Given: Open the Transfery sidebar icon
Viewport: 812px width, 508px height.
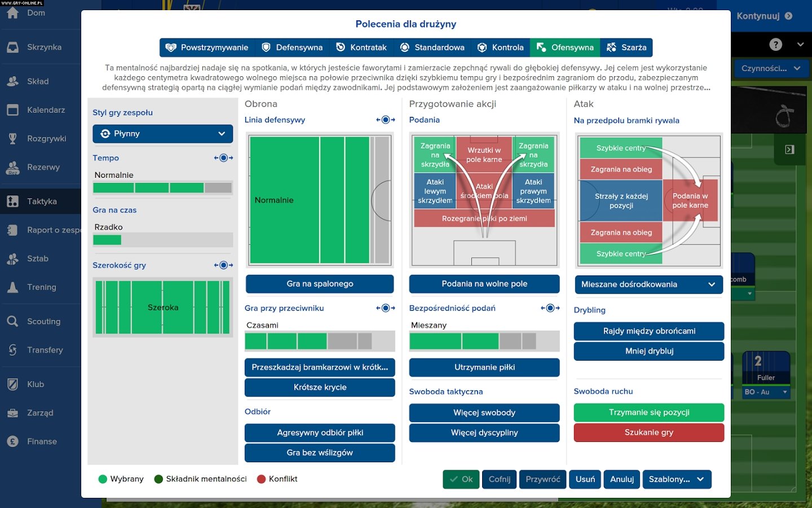Looking at the screenshot, I should point(12,350).
